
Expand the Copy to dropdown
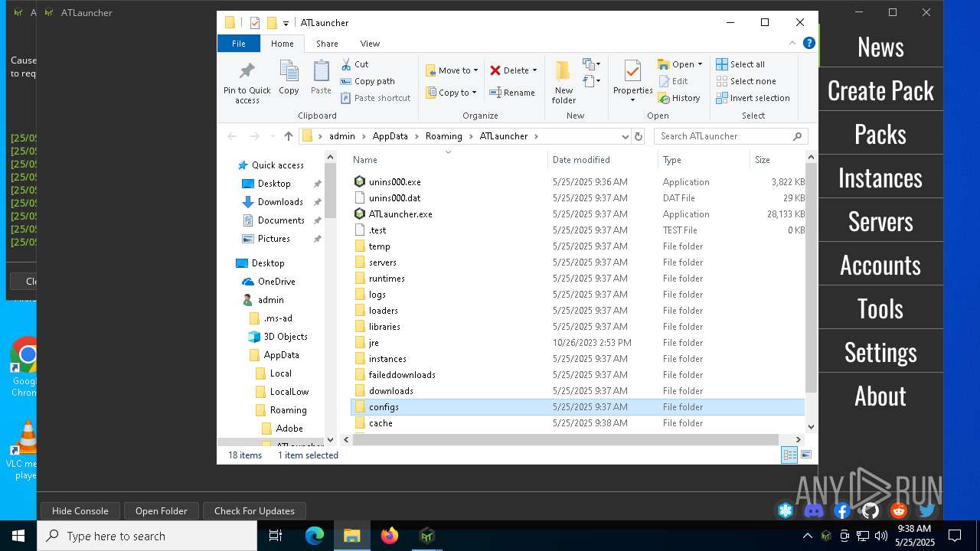point(475,93)
